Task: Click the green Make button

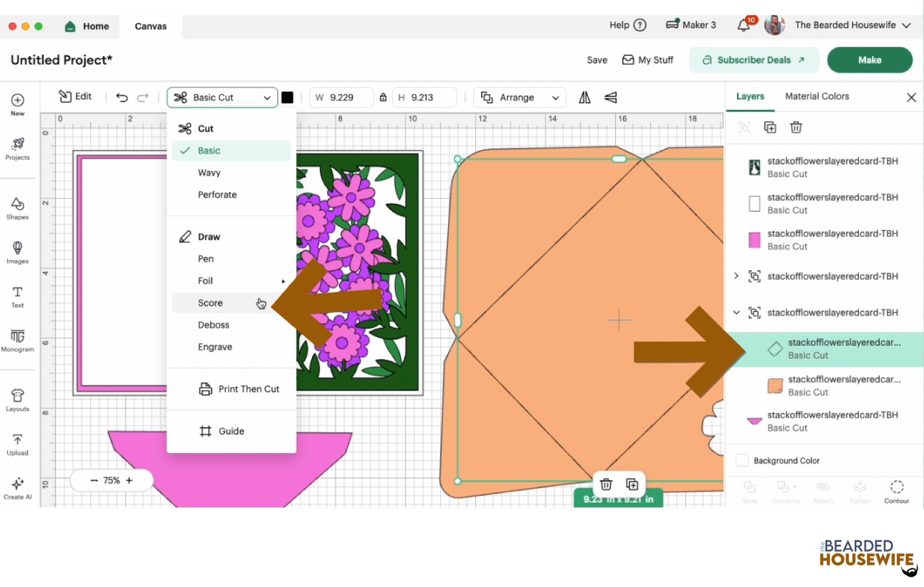Action: (x=869, y=60)
